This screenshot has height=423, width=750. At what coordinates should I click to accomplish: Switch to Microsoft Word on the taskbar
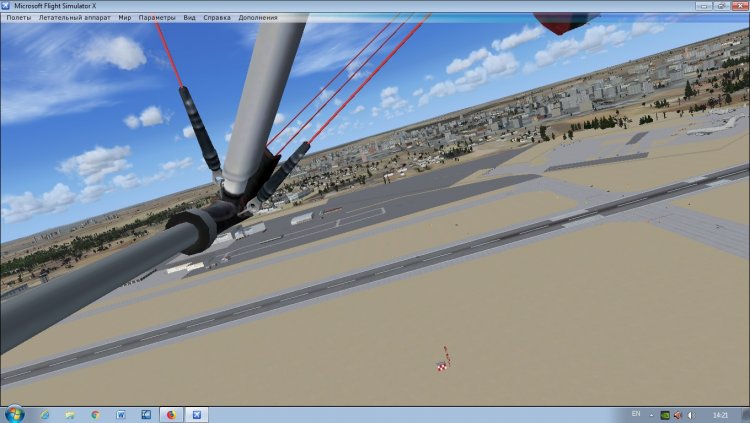pos(120,414)
